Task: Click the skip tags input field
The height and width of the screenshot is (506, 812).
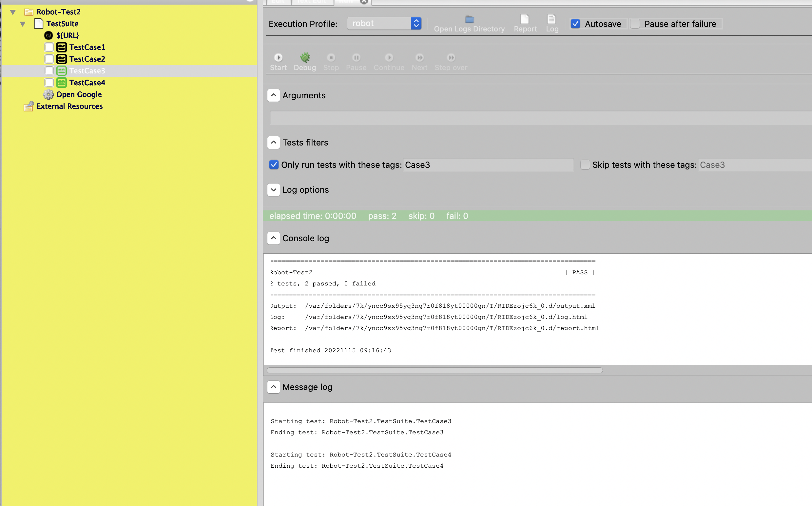Action: 755,165
